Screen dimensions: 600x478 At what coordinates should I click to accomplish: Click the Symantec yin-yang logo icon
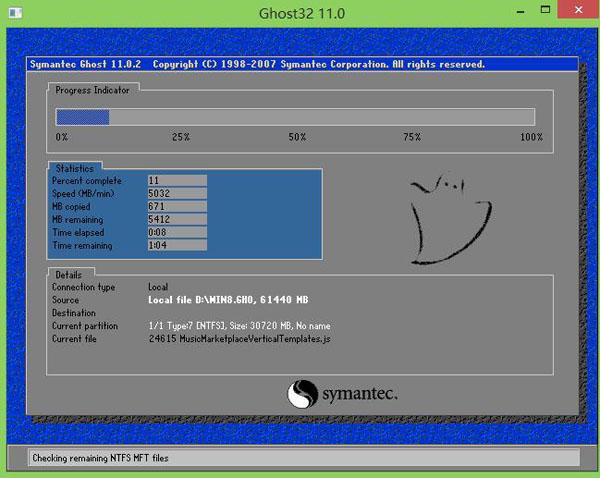point(302,394)
